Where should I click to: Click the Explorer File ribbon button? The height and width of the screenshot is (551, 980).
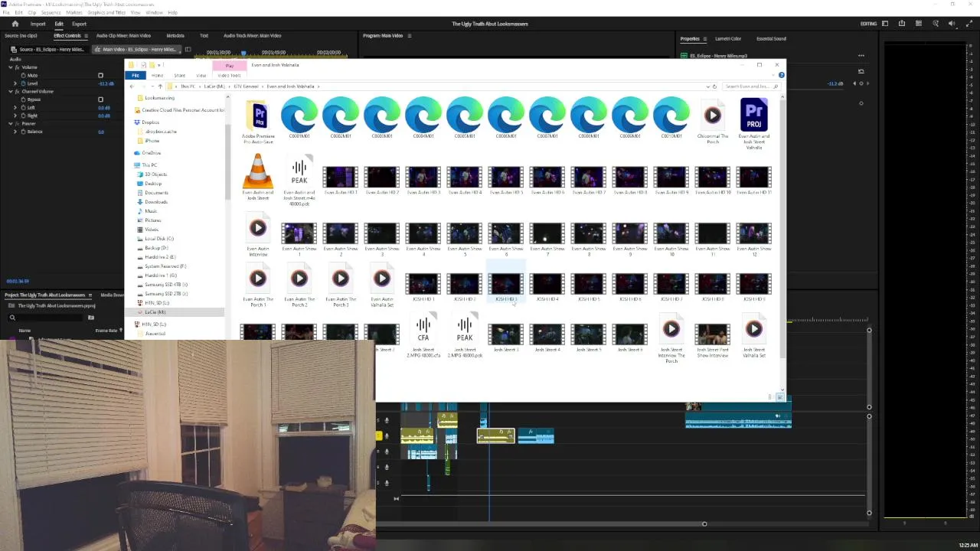tap(136, 76)
